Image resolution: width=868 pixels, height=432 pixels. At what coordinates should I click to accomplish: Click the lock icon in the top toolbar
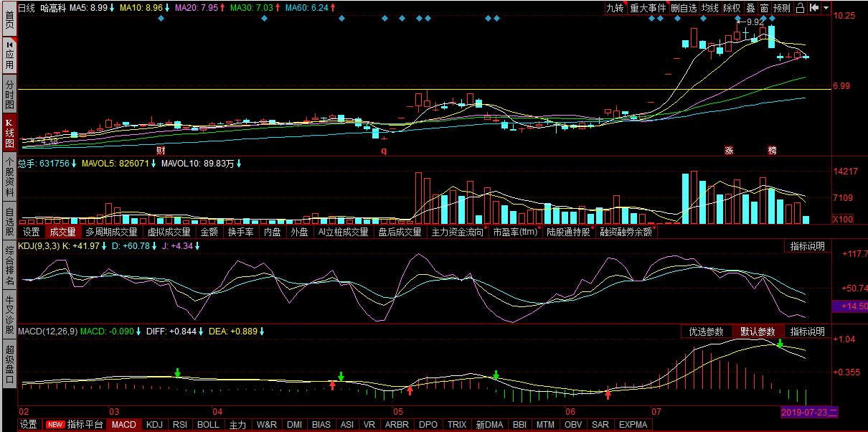pos(800,8)
